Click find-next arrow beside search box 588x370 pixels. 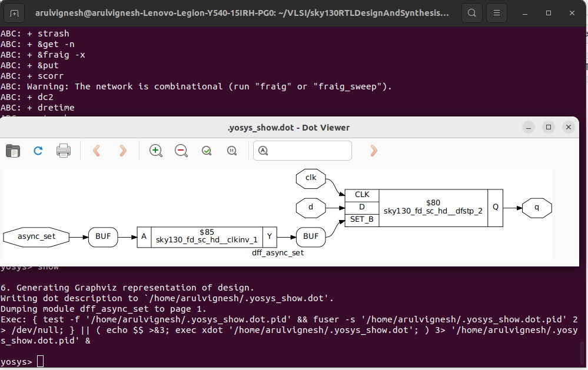point(373,151)
